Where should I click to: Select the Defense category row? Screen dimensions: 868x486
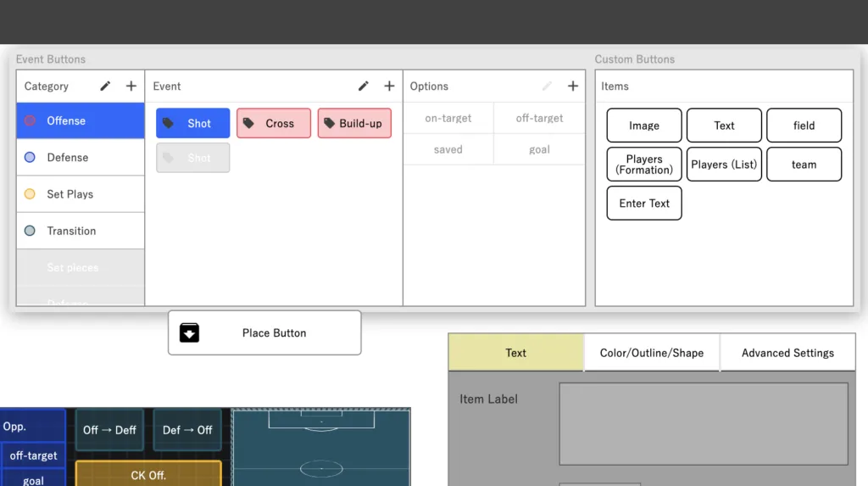(81, 158)
